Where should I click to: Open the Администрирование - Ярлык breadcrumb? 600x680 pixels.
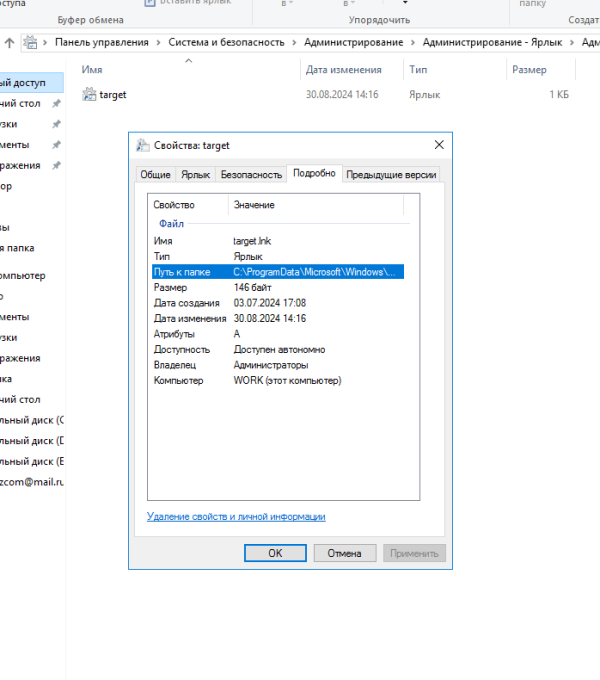[x=492, y=42]
